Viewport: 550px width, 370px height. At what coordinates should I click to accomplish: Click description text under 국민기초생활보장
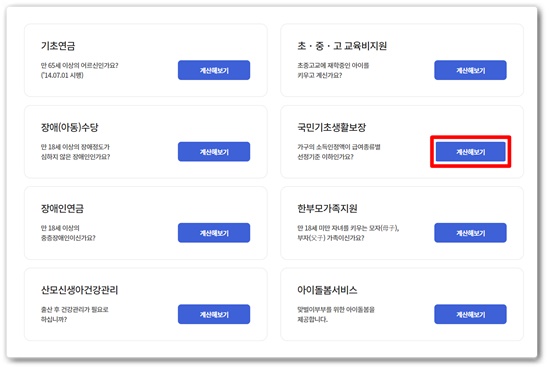339,152
